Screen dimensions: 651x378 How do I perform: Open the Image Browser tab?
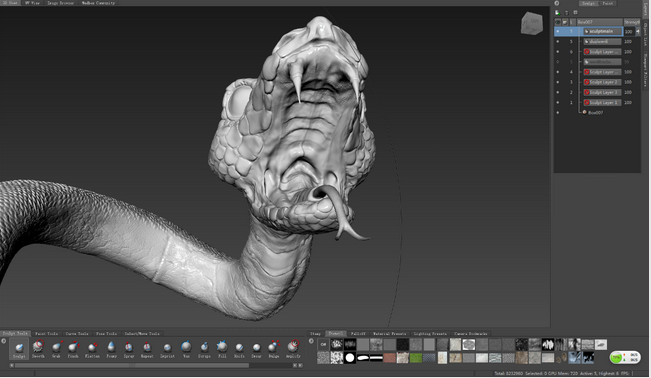[60, 3]
